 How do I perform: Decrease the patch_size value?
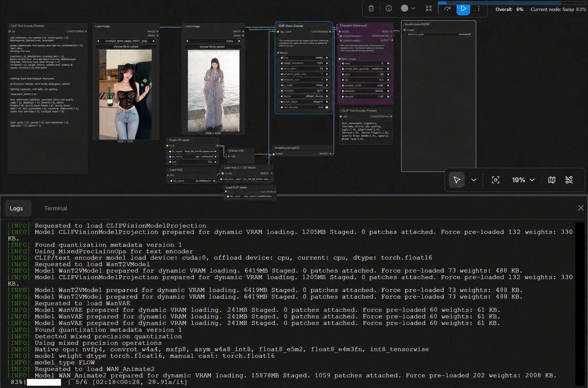(x=282, y=69)
